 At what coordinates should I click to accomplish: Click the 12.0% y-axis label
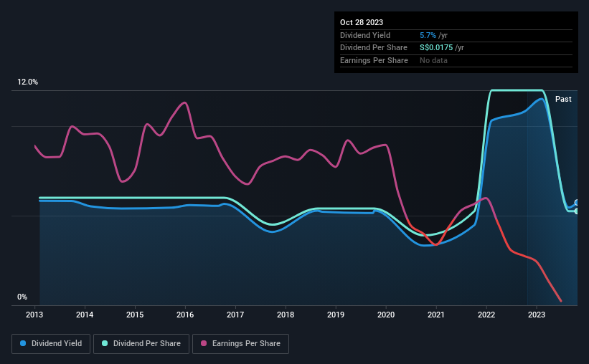coord(27,82)
